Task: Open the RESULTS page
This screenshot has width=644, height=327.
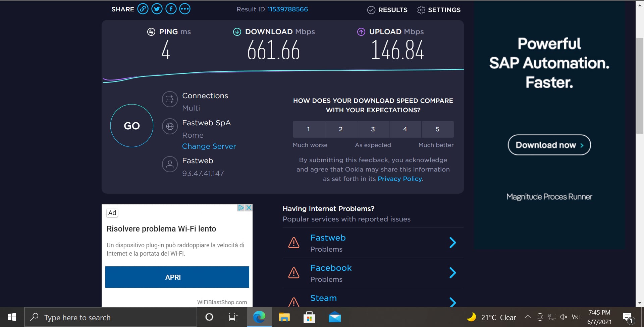Action: (x=387, y=10)
